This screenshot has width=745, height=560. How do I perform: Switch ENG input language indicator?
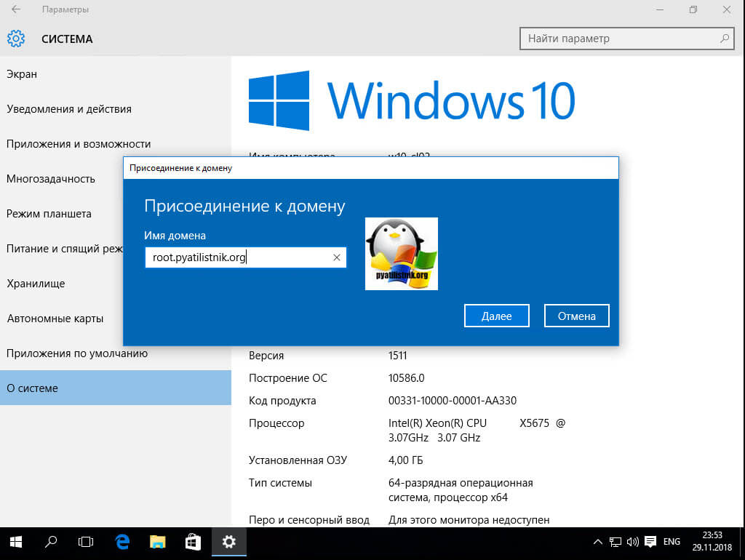click(x=672, y=542)
